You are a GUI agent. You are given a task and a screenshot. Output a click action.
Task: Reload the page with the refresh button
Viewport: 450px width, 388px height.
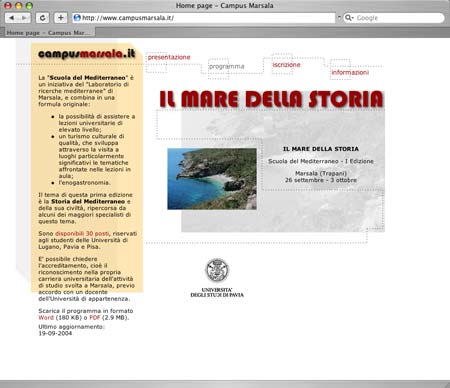[x=42, y=18]
